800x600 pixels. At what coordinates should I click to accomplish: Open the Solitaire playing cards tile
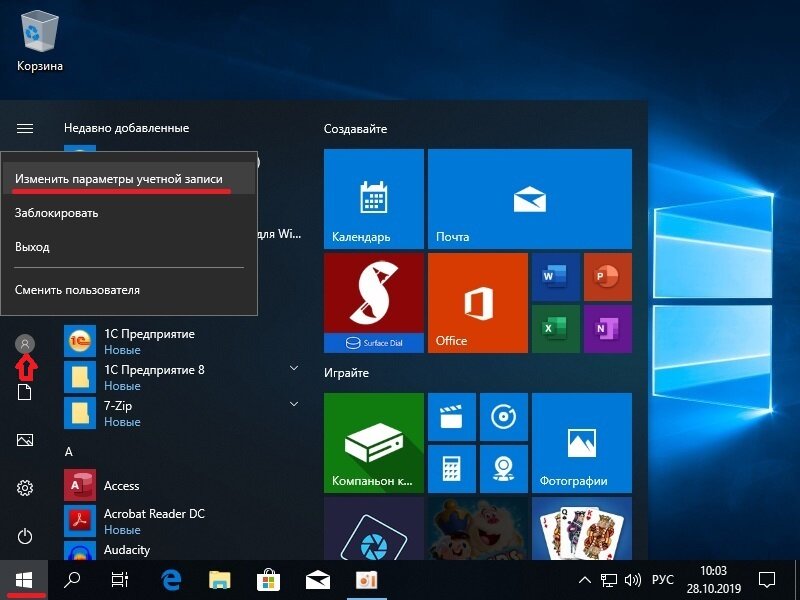click(x=582, y=528)
